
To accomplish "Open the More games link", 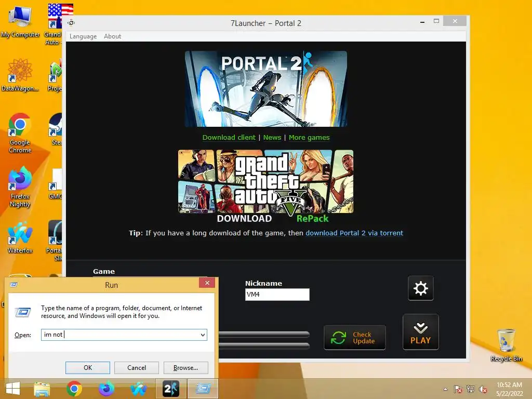I will point(309,137).
